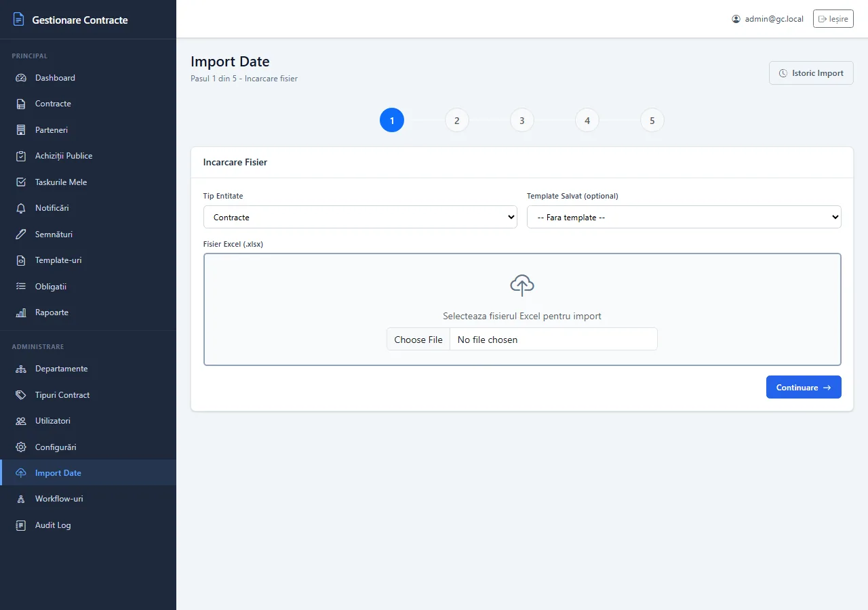Log out with the Ieșire button
This screenshot has width=868, height=610.
coord(833,19)
